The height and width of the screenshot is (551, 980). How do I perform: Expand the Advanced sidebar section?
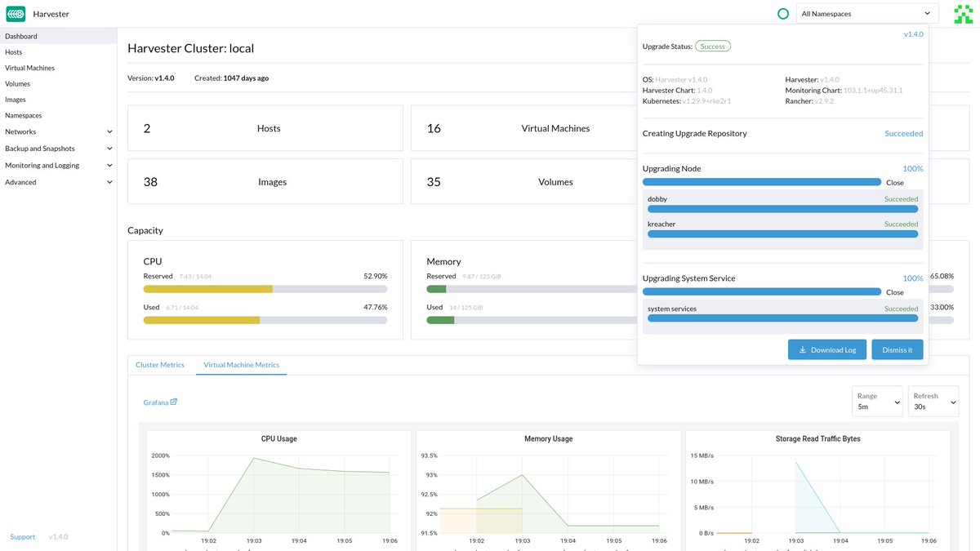click(x=58, y=182)
